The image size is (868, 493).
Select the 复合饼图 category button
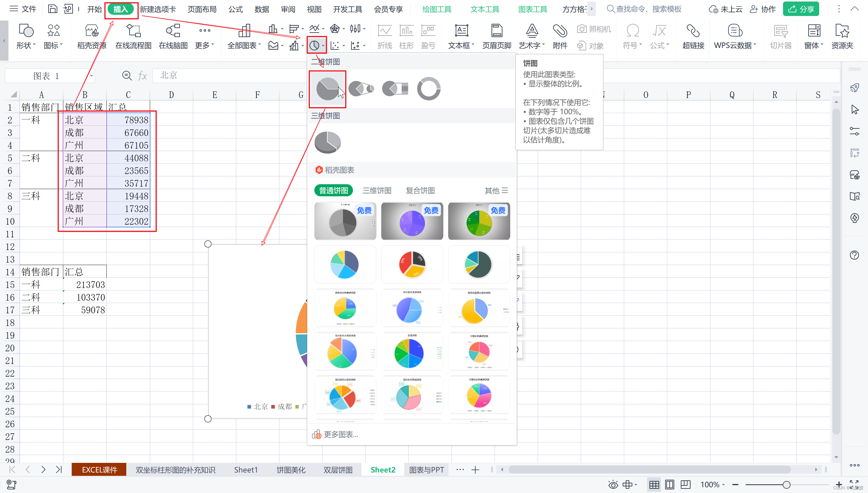(420, 190)
